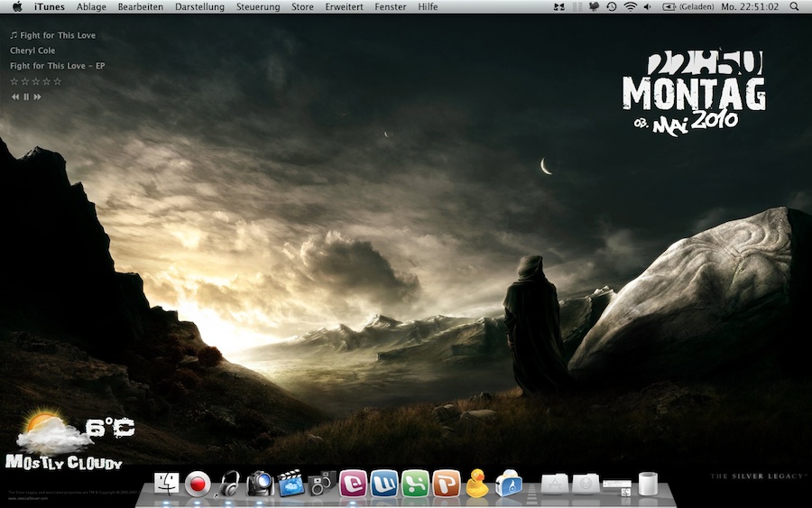Open the Hilfe menu

click(x=428, y=6)
